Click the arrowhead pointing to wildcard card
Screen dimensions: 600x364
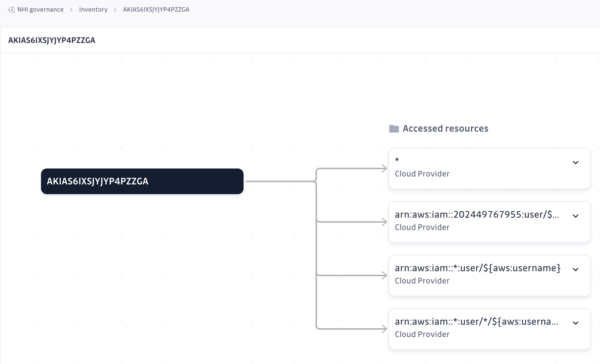pos(384,169)
